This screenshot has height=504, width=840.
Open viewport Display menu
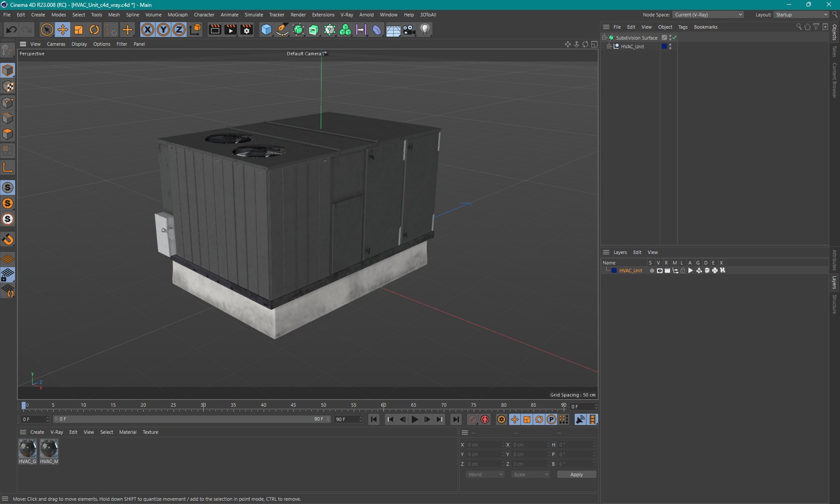coord(79,44)
